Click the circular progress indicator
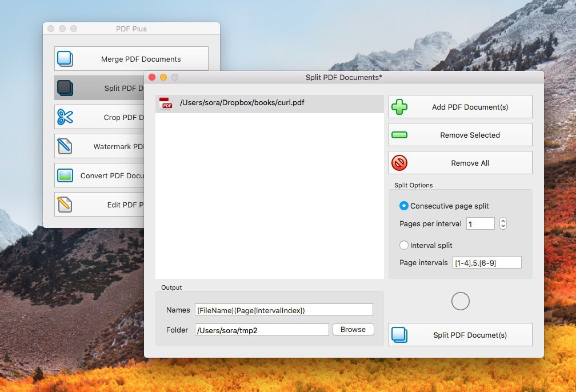 pyautogui.click(x=460, y=301)
